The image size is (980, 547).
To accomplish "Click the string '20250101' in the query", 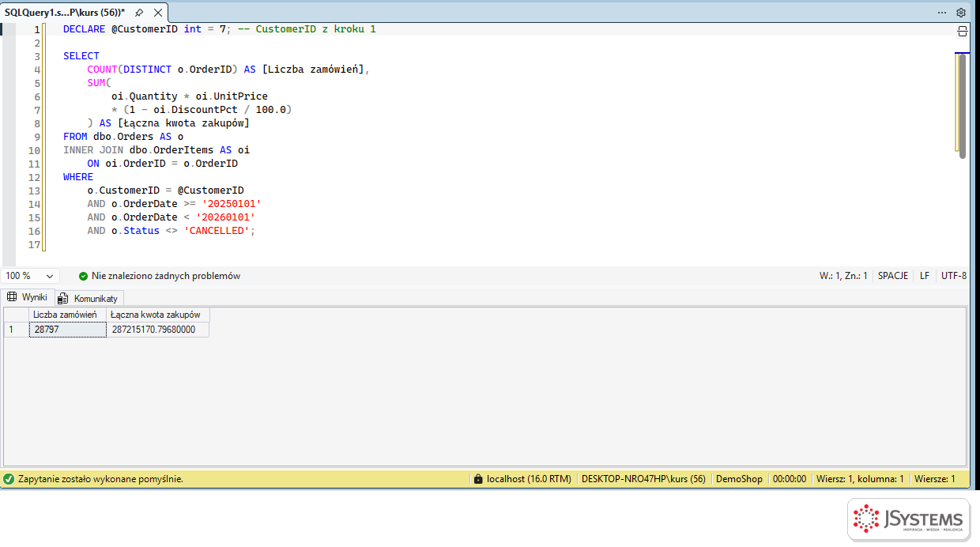I will point(232,204).
